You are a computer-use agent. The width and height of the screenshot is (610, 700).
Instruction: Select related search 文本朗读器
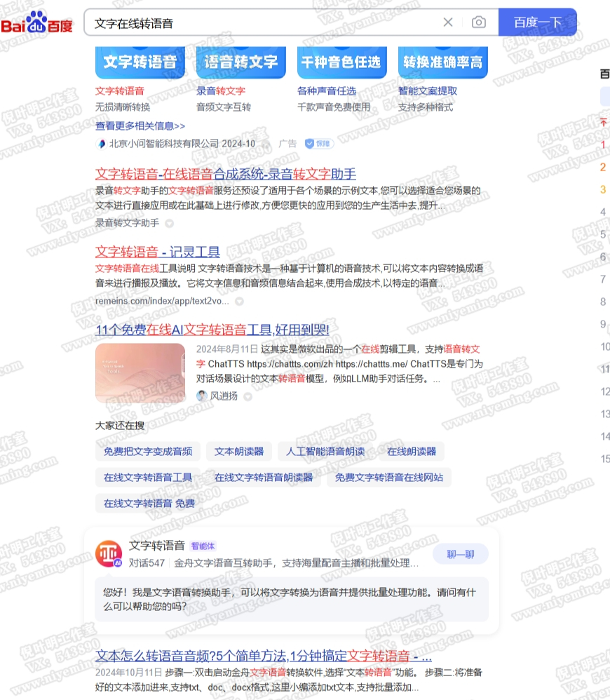click(239, 451)
